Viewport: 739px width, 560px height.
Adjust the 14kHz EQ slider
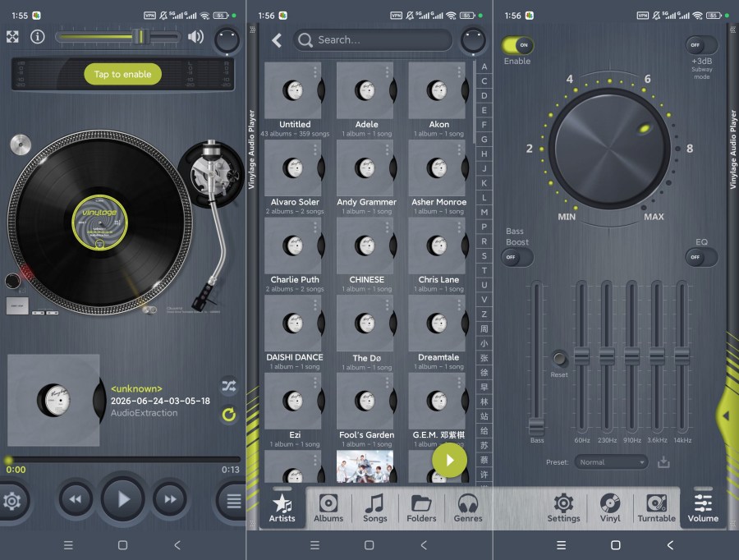click(x=682, y=358)
